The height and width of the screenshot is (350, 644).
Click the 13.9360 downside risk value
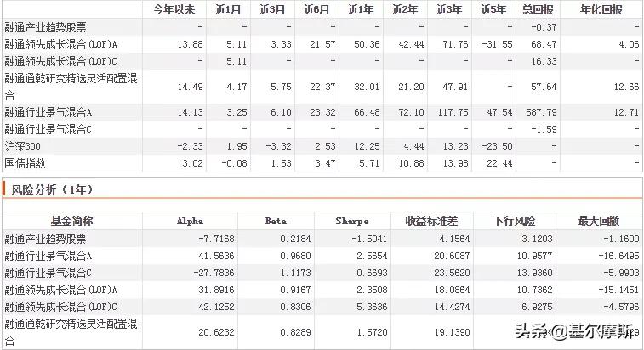point(535,273)
